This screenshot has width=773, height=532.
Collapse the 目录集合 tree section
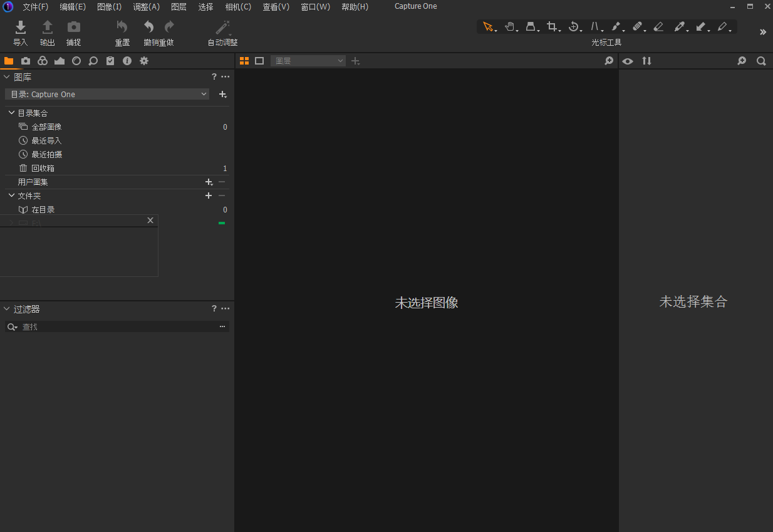[11, 113]
